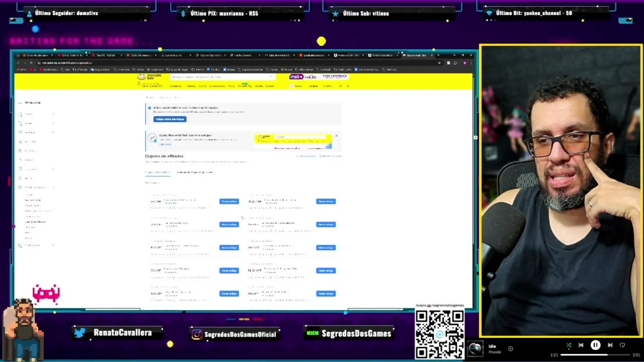This screenshot has width=644, height=362.
Task: Expand the Marketing section in sidebar
Action: 53,132
